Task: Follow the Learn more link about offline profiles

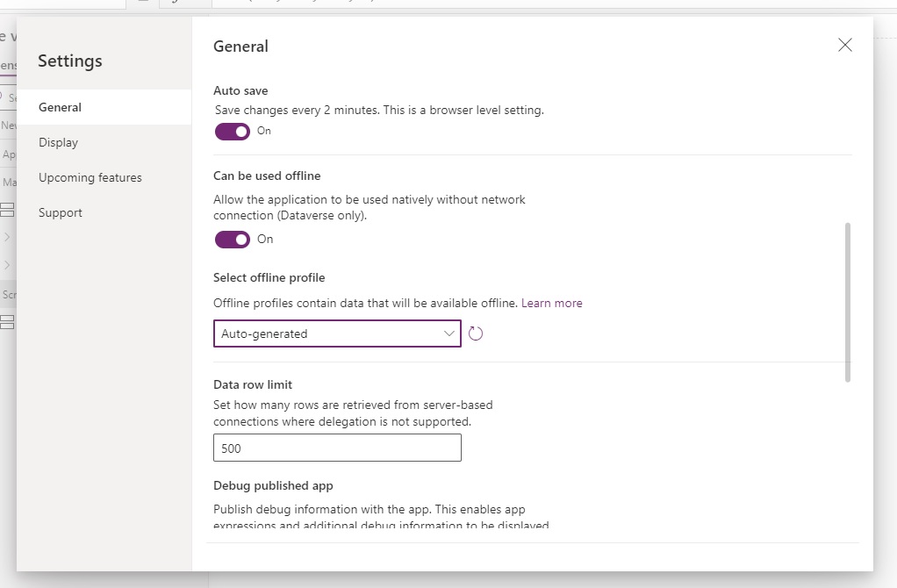Action: [x=551, y=303]
